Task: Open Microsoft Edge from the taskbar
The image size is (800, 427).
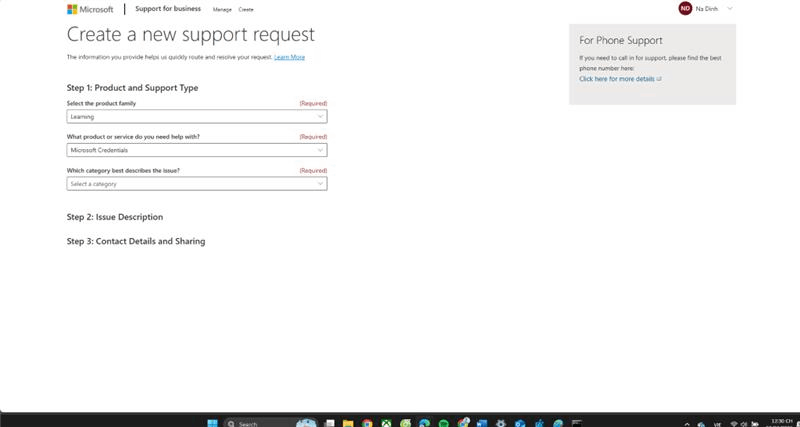Action: (x=424, y=423)
